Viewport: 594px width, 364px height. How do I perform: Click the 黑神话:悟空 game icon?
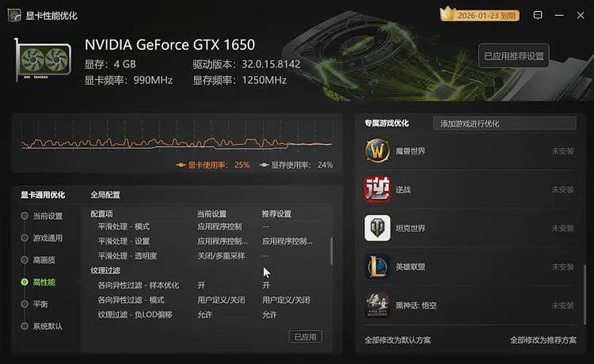coord(377,305)
